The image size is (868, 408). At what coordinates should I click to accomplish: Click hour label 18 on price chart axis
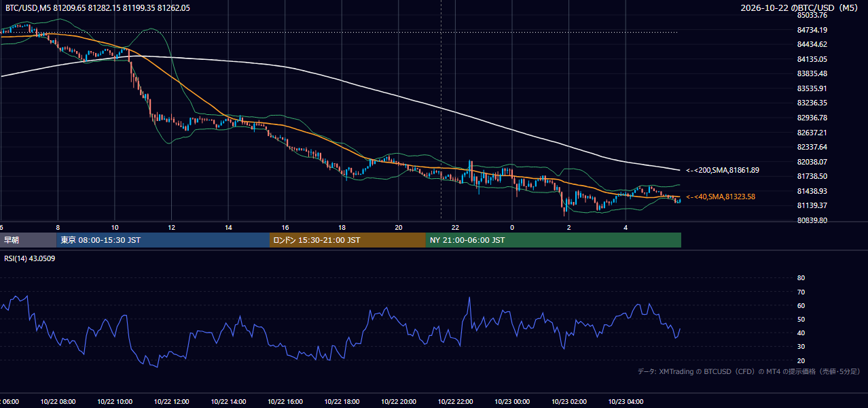(x=342, y=227)
